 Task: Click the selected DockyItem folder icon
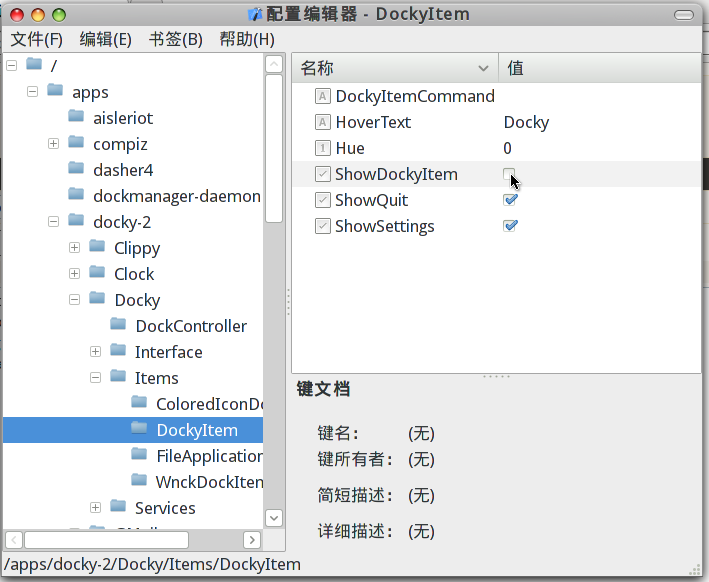(x=139, y=428)
